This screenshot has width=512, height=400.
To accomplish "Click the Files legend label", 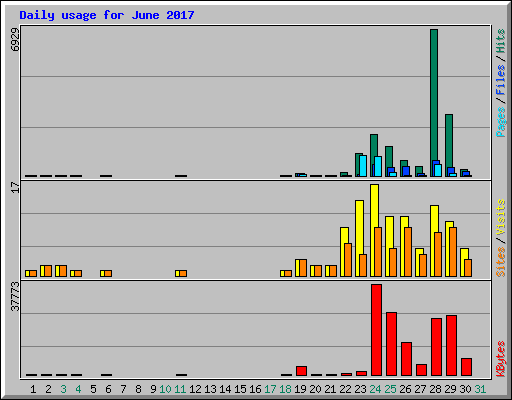I will pos(501,79).
